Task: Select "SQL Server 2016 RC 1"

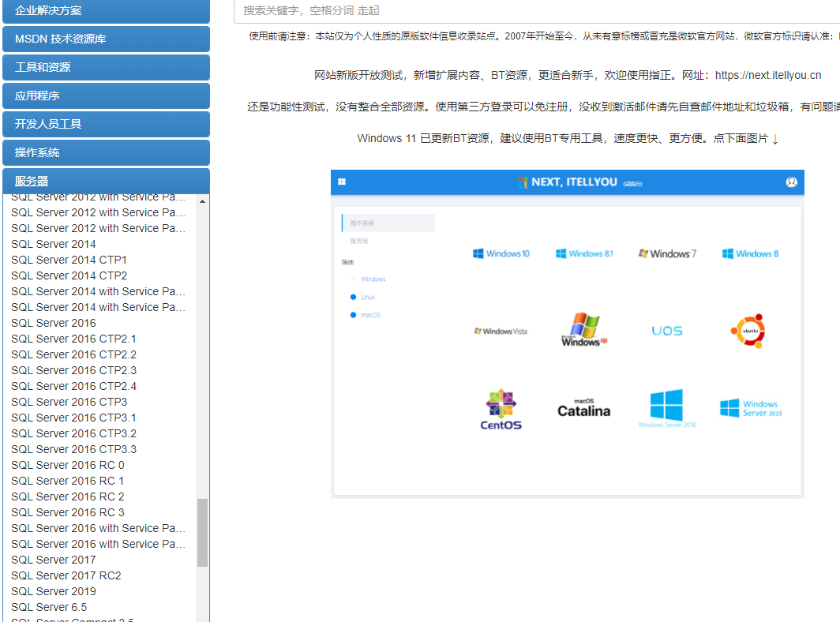Action: (68, 481)
